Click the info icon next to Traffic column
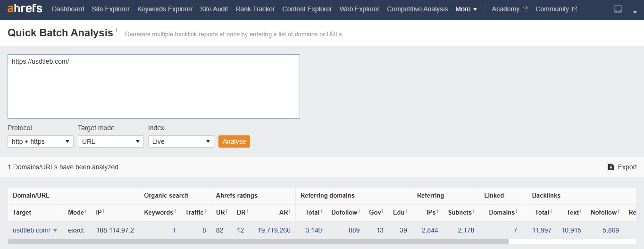The width and height of the screenshot is (644, 249). click(x=205, y=212)
